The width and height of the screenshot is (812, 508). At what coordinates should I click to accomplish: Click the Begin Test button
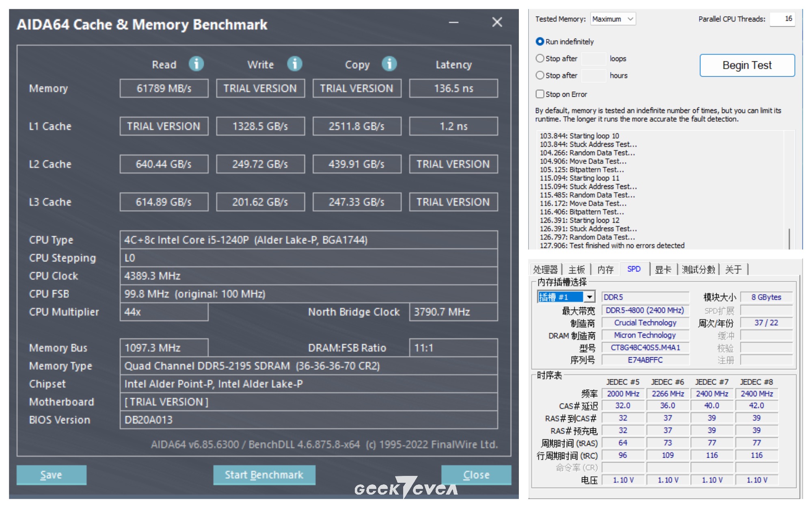tap(747, 65)
